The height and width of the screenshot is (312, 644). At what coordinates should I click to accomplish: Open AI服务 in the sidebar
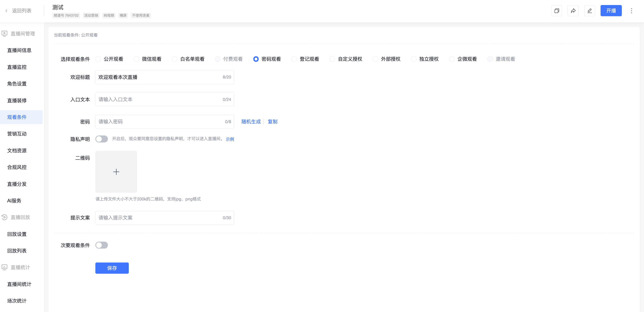14,201
